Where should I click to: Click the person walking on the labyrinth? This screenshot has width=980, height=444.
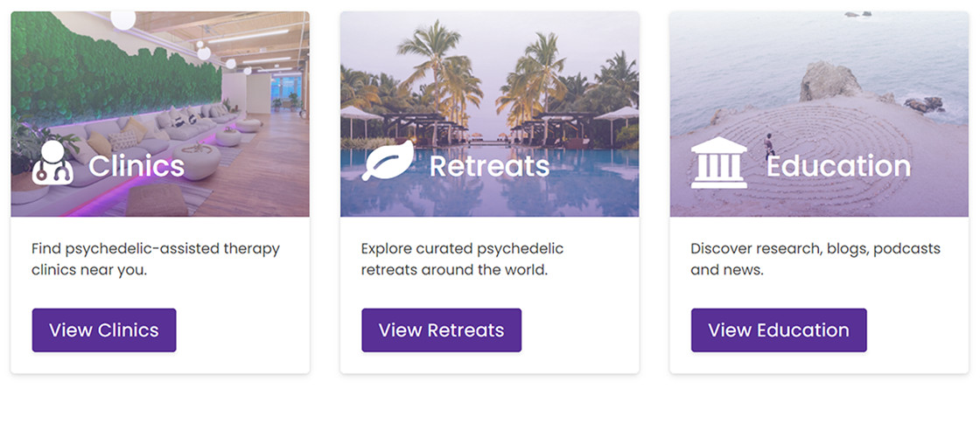[769, 144]
